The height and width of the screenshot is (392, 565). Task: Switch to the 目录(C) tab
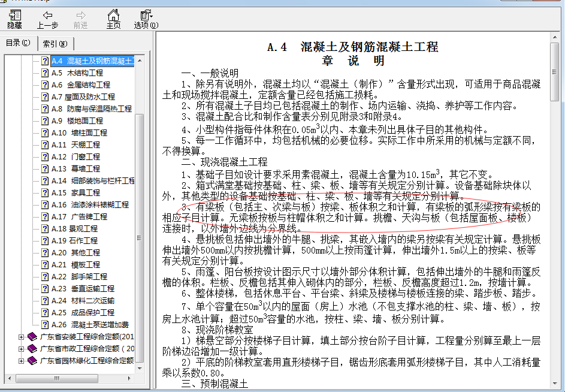(x=19, y=43)
